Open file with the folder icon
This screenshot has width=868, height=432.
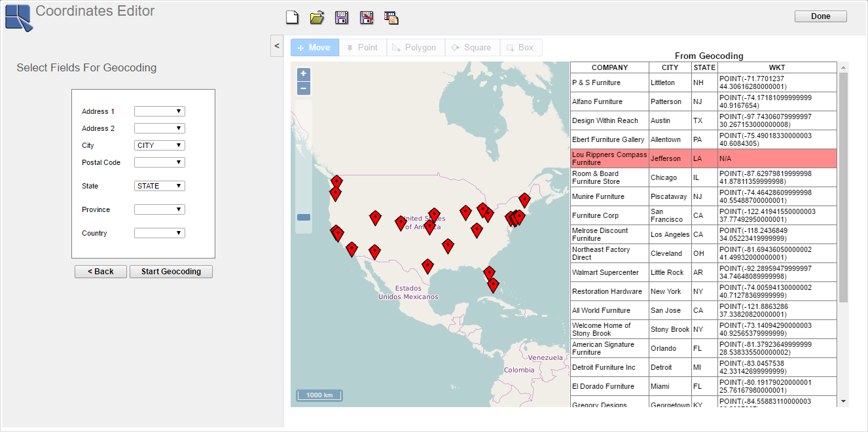point(317,18)
